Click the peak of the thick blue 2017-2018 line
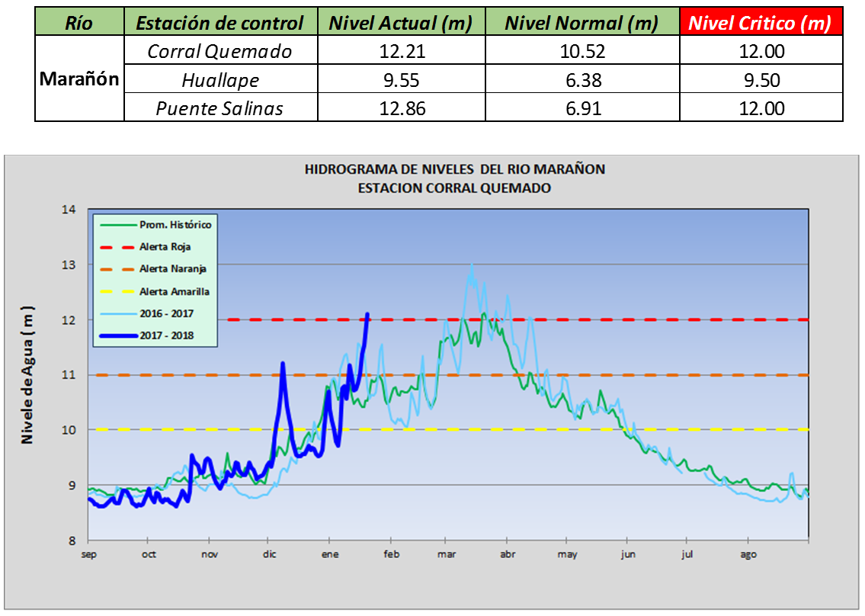Screen dimensions: 865x616 (x=367, y=315)
